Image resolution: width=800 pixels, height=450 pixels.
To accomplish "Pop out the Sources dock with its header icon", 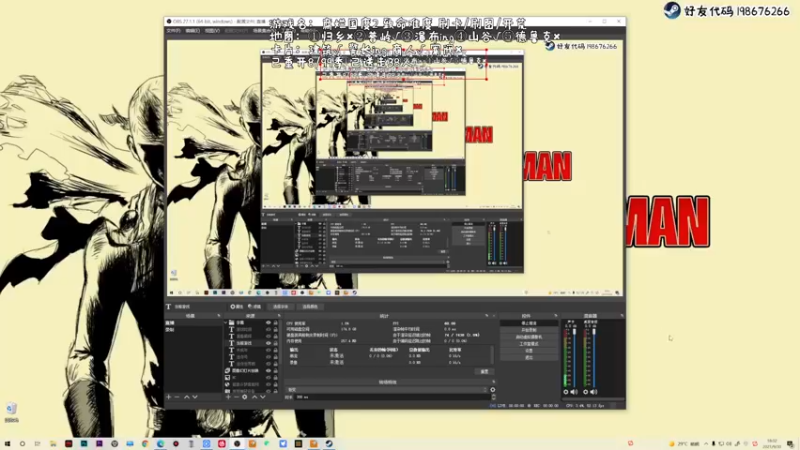I will (279, 316).
